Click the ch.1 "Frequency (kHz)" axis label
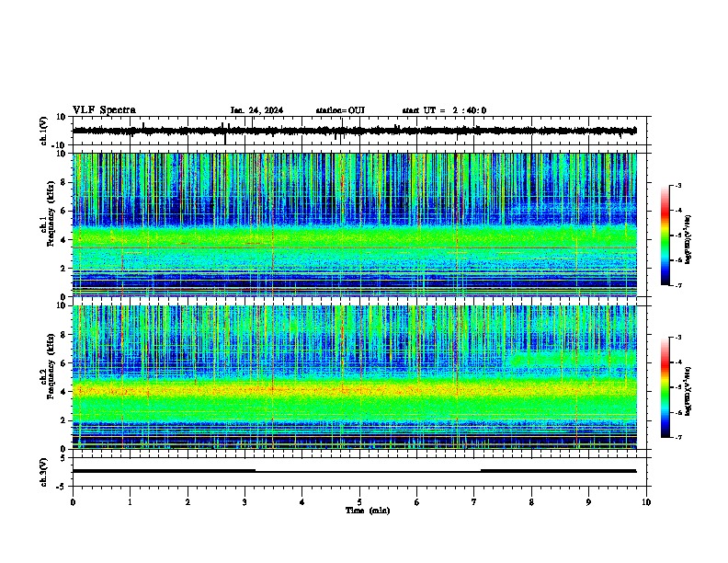This screenshot has height=563, width=728. [x=51, y=213]
